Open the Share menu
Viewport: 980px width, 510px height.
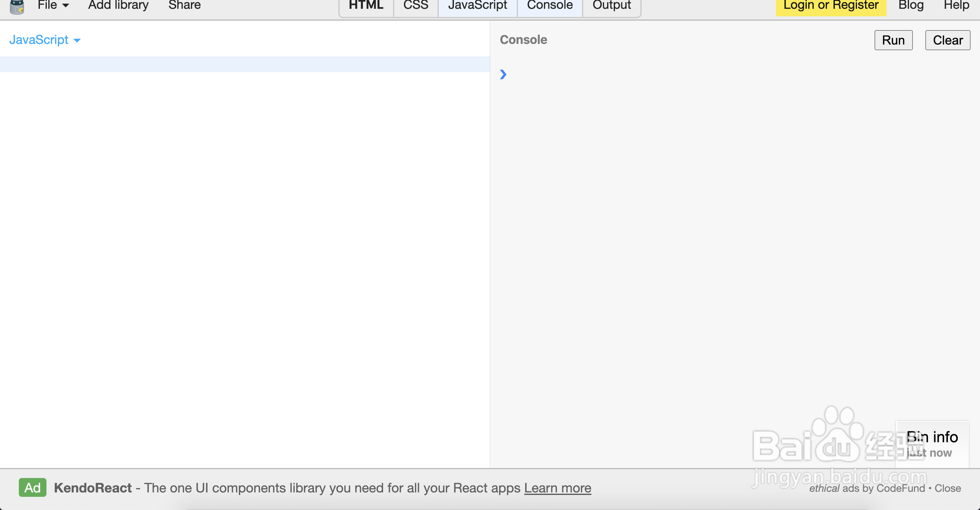coord(185,5)
